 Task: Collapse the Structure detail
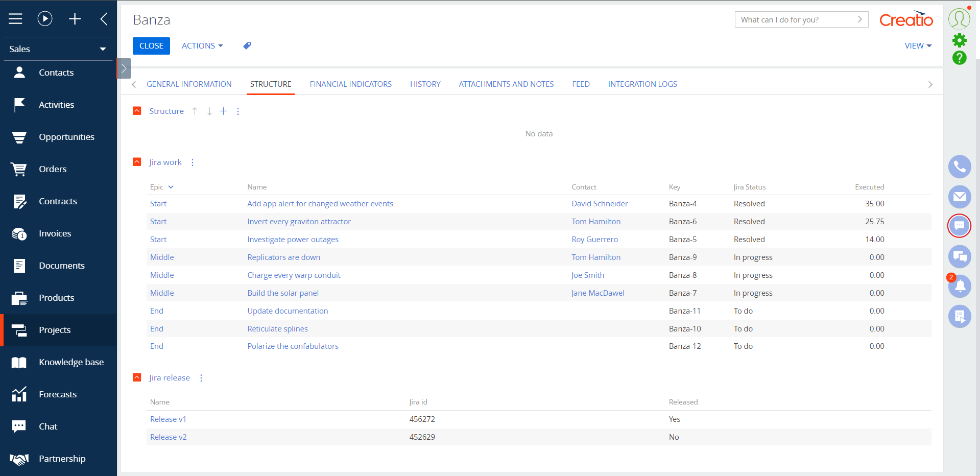point(137,111)
